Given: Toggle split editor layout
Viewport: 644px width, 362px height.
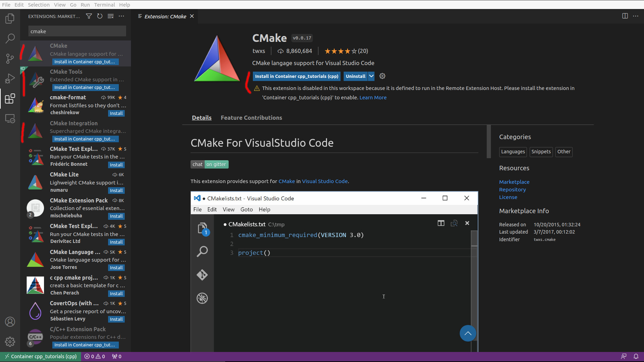Looking at the screenshot, I should (x=625, y=16).
